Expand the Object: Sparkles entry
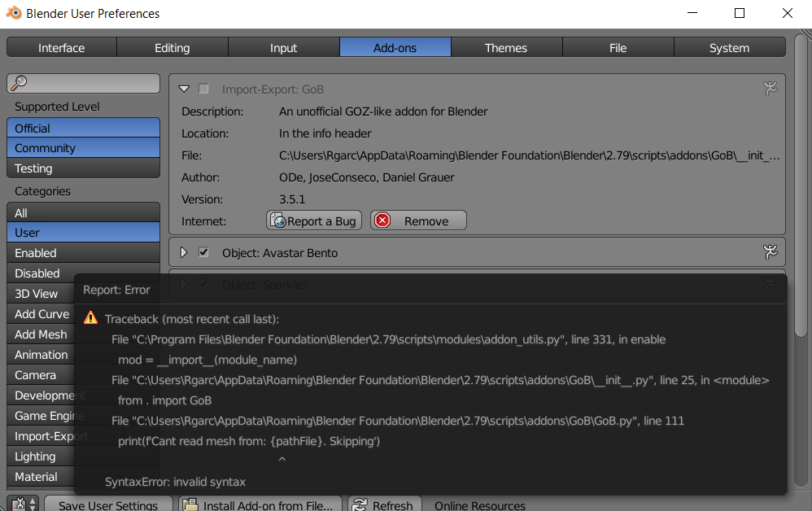Screen dimensions: 812x511 point(183,284)
